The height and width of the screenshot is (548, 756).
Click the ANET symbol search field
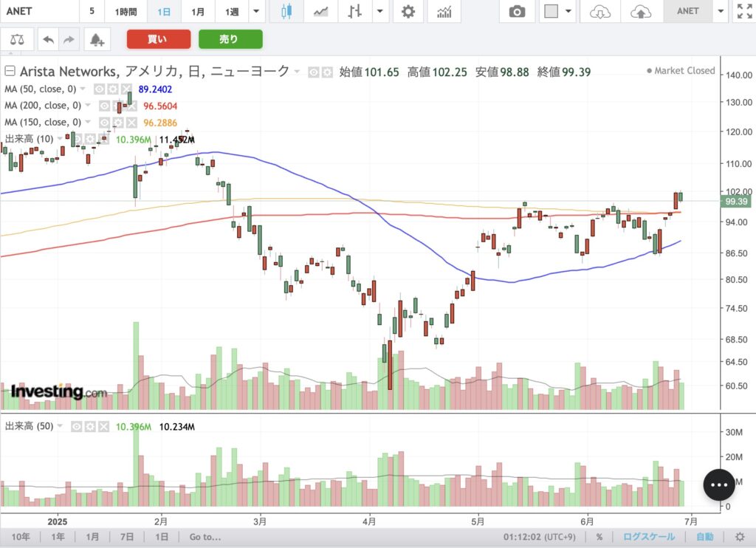pyautogui.click(x=39, y=12)
